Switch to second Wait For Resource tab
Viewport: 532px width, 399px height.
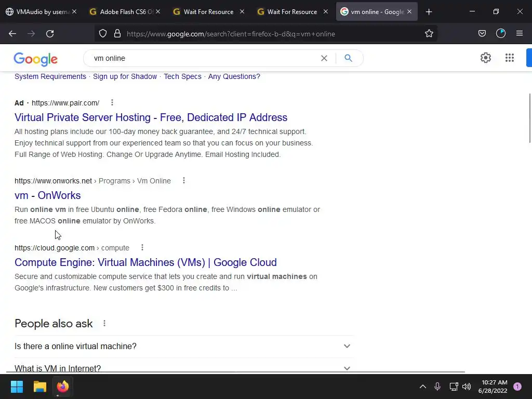click(291, 12)
